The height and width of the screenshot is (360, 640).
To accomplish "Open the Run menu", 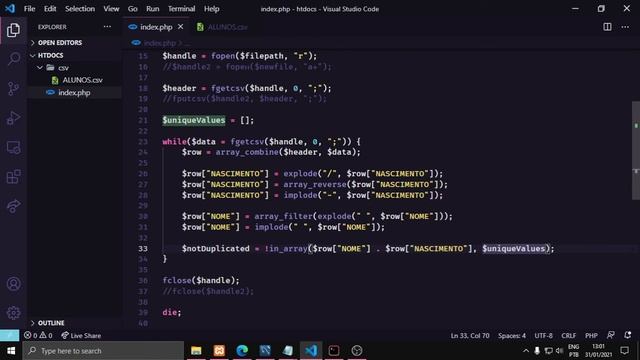I will (x=153, y=9).
